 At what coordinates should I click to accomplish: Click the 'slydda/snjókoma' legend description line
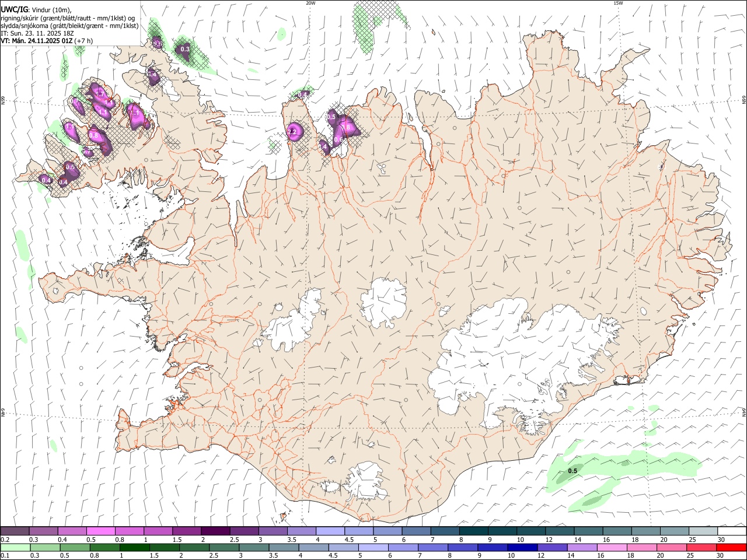(69, 26)
